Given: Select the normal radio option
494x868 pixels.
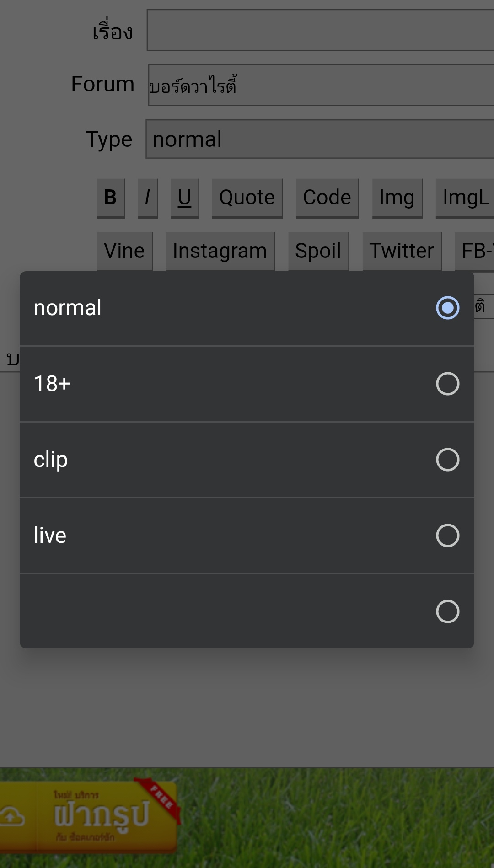Looking at the screenshot, I should click(247, 308).
